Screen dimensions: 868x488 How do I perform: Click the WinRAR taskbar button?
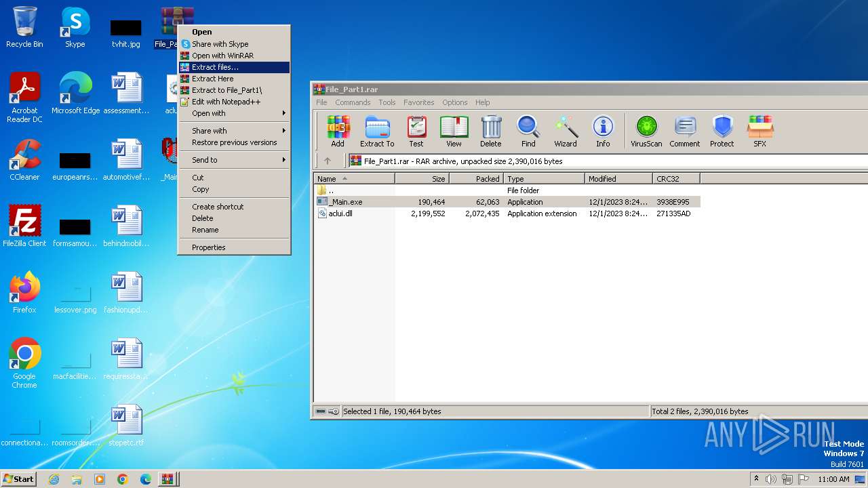167,479
